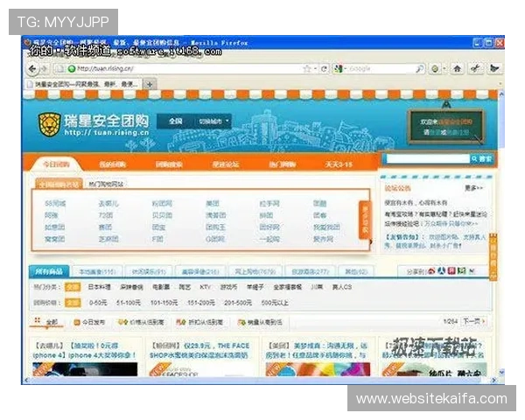Go to next page with 下一页
Image resolution: width=525 pixels, height=420 pixels.
pos(473,321)
